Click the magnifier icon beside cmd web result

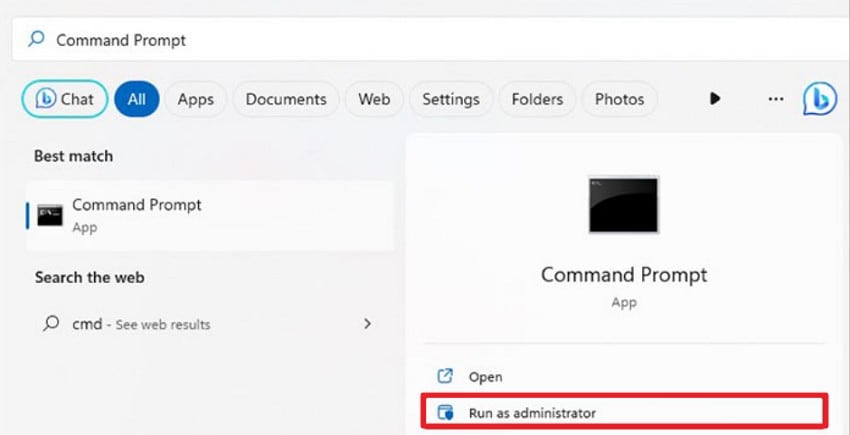click(x=51, y=324)
